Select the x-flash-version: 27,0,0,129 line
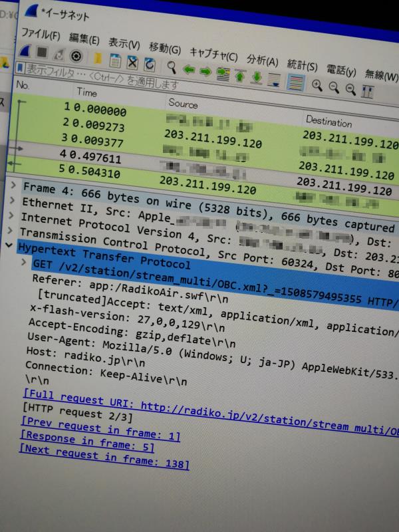This screenshot has height=532, width=399. point(127,319)
